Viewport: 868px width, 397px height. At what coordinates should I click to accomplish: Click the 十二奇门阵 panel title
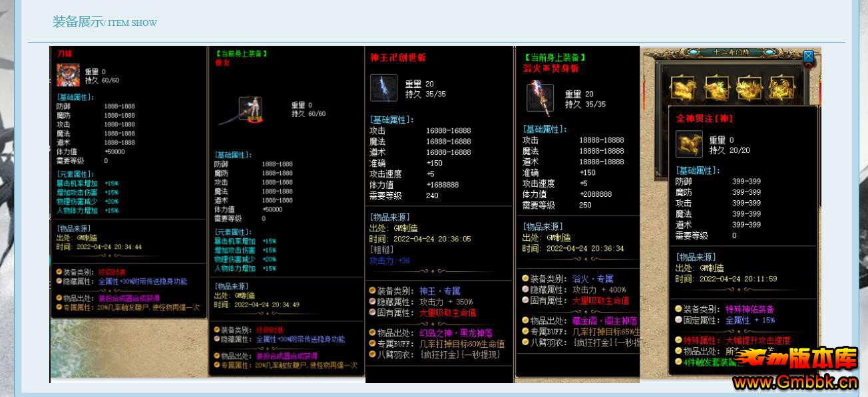tap(730, 53)
